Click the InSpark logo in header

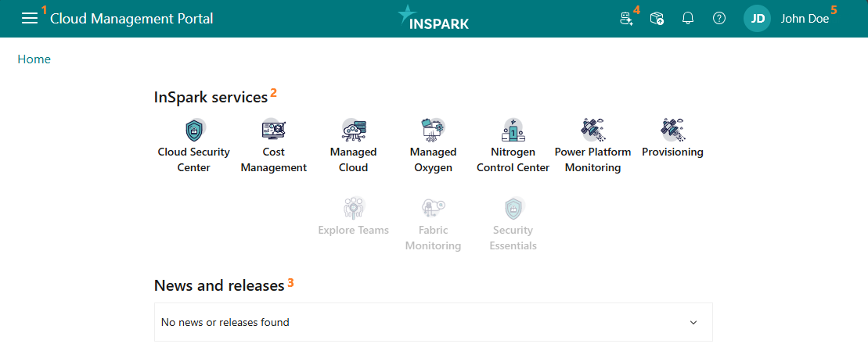pos(434,18)
